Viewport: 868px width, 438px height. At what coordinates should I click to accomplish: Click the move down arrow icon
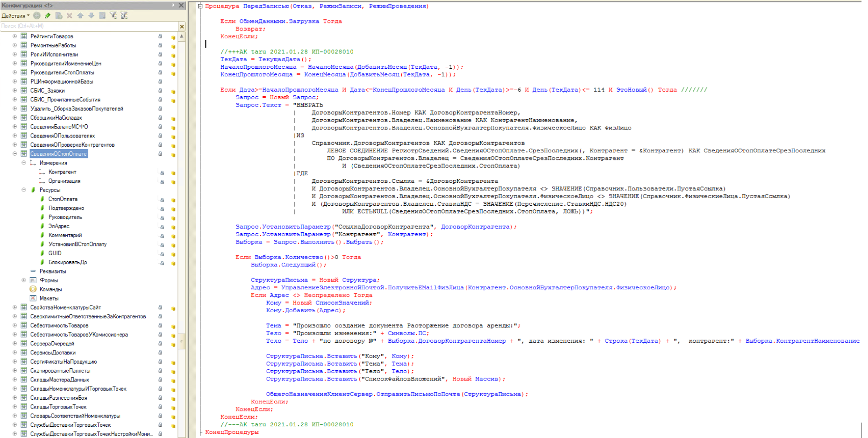click(91, 15)
